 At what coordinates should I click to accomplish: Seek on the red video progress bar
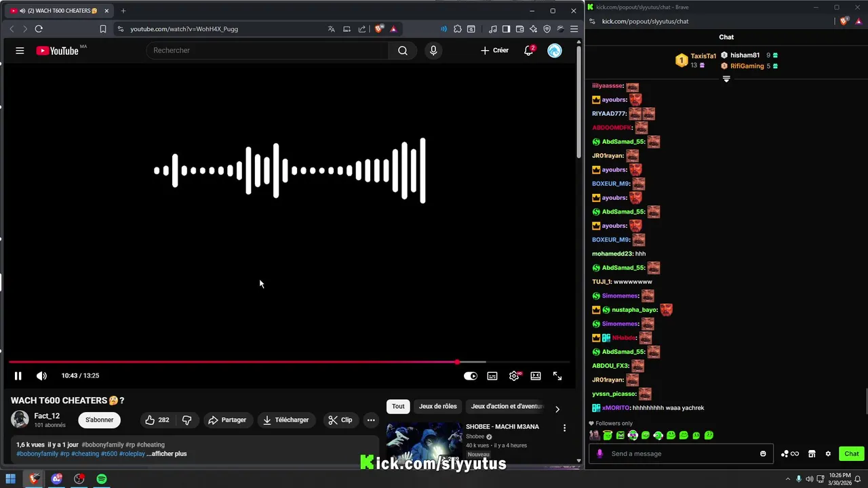click(x=290, y=362)
